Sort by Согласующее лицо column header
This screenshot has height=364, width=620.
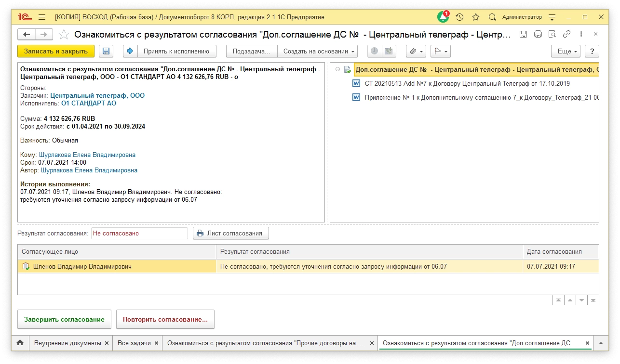click(117, 252)
